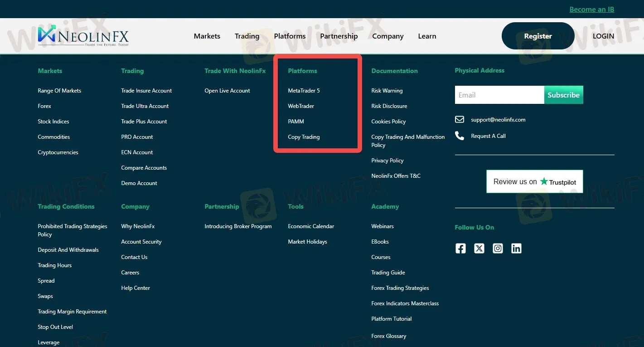Open Trade Ultra Account
This screenshot has width=644, height=347.
tap(145, 106)
